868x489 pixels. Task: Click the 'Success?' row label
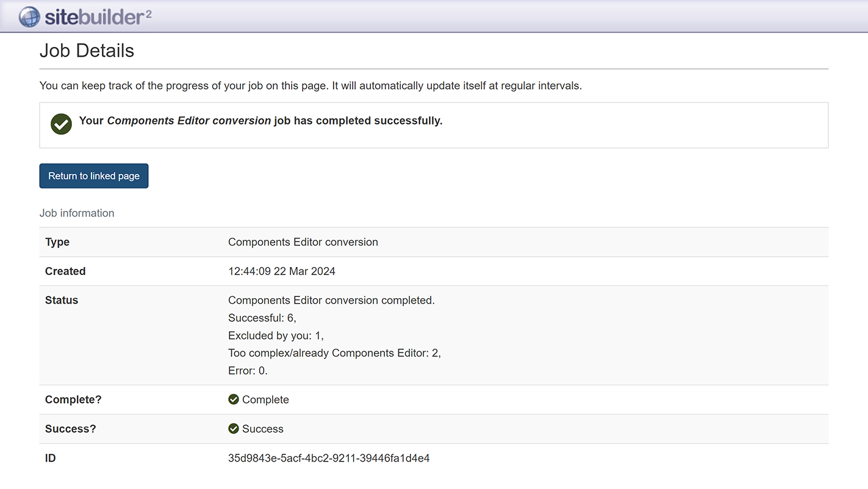click(71, 429)
